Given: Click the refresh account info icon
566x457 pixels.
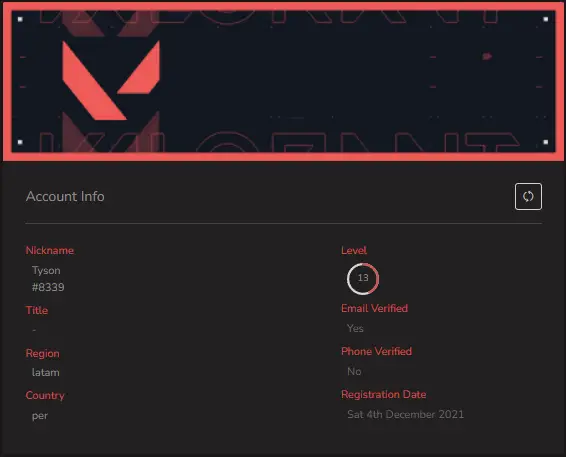Looking at the screenshot, I should (528, 196).
